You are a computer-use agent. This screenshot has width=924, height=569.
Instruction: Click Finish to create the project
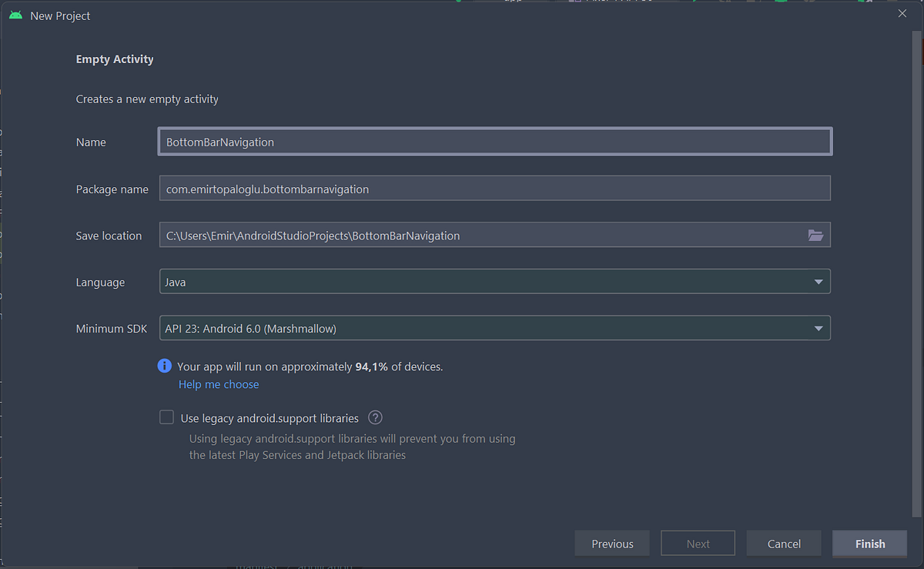(x=870, y=544)
